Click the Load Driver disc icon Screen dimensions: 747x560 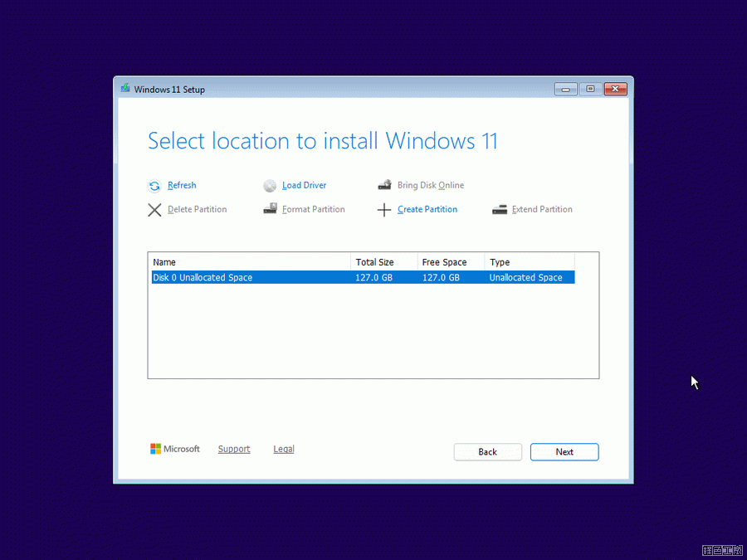point(270,186)
